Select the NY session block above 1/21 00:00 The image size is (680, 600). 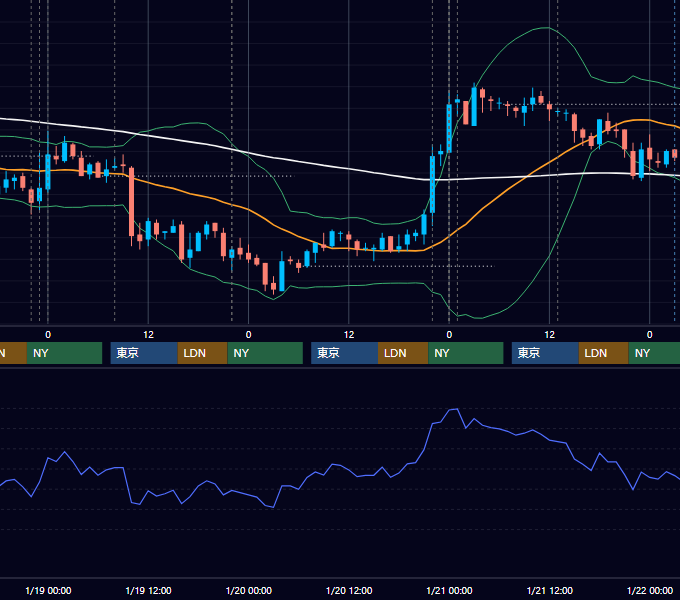[466, 353]
